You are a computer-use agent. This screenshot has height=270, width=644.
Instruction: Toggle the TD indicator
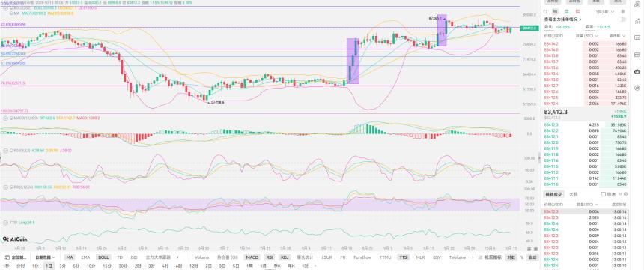(x=120, y=257)
